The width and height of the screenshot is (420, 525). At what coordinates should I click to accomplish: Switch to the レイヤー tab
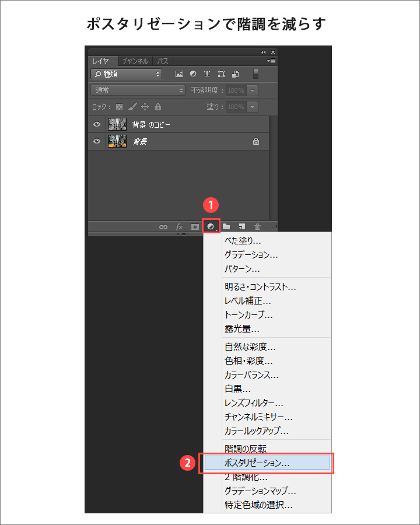tap(103, 61)
